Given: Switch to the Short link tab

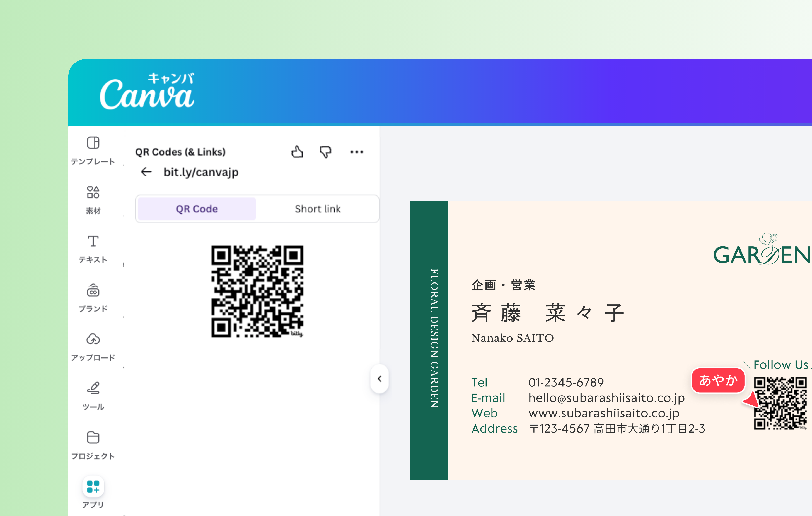Looking at the screenshot, I should (318, 209).
